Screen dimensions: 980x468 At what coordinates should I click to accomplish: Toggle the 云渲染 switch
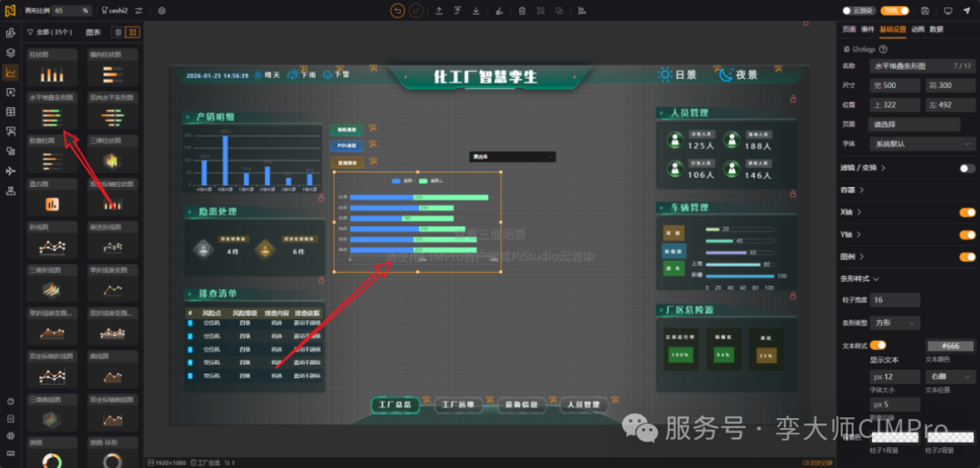pyautogui.click(x=858, y=11)
